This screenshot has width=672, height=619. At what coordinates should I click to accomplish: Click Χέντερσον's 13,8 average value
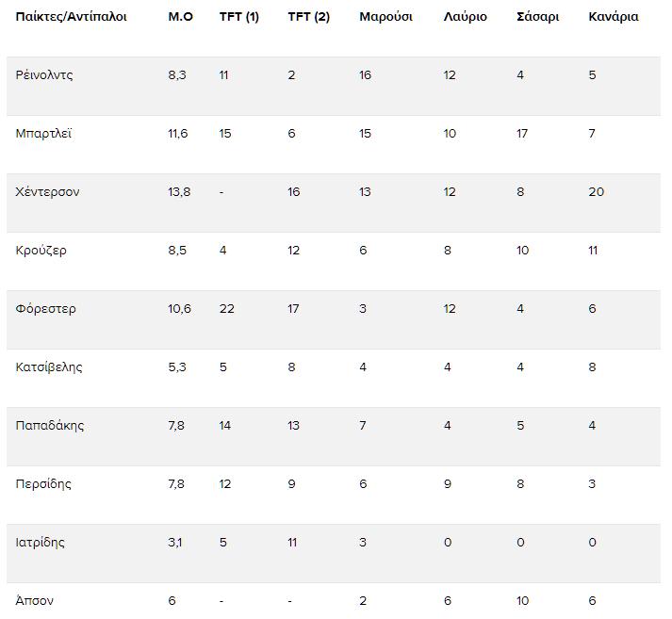click(179, 192)
